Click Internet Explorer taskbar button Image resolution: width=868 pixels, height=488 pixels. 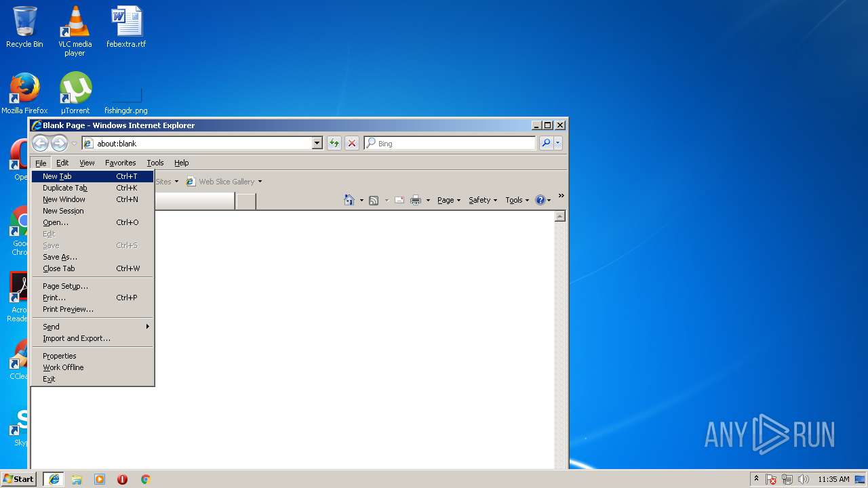(54, 479)
